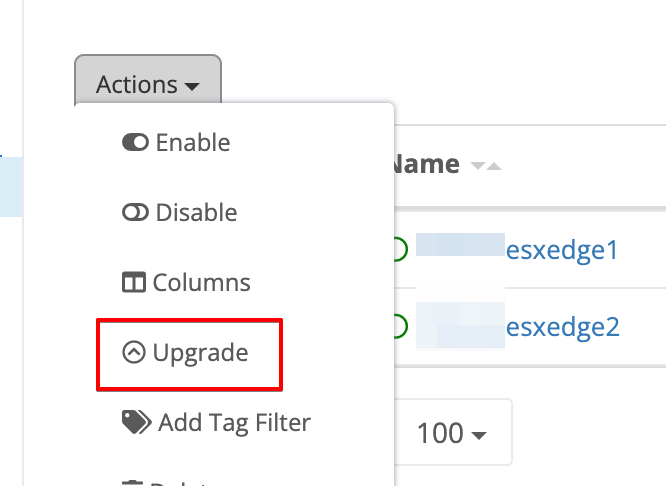This screenshot has width=666, height=486.
Task: Click the tags icon for tag filter
Action: (137, 422)
